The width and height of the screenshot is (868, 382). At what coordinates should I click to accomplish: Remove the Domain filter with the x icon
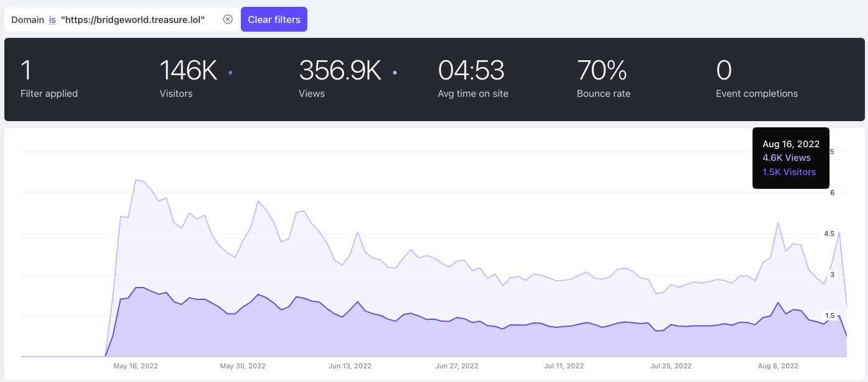[x=228, y=19]
